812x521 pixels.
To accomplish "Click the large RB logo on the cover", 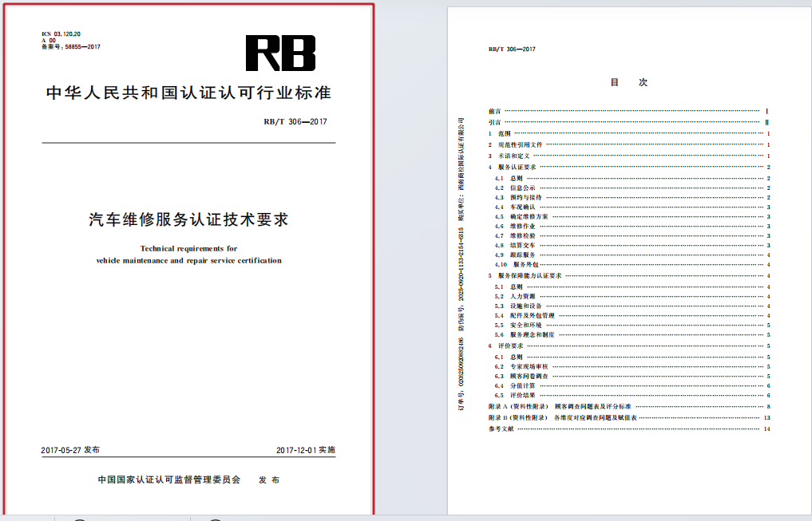I will (280, 53).
